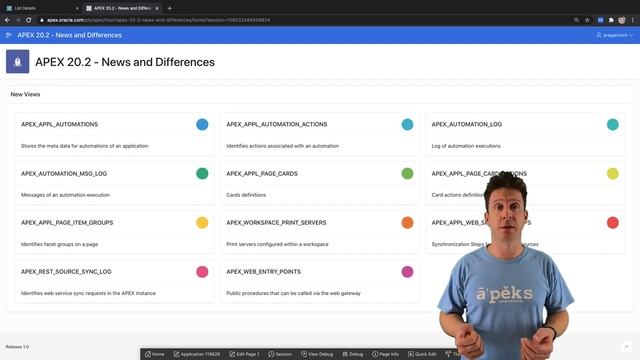640x360 pixels.
Task: Select the APEX_WORKSPACE_PRINT_SERVERS card title
Action: tap(276, 222)
